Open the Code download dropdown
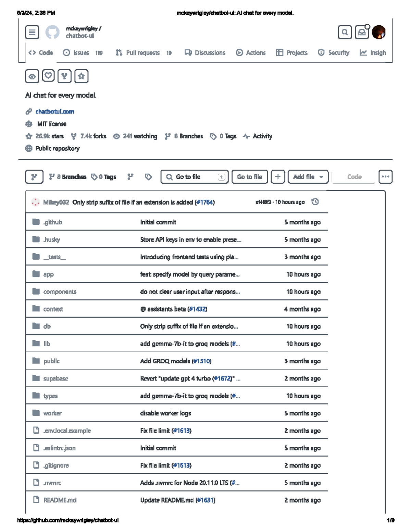 [x=353, y=177]
